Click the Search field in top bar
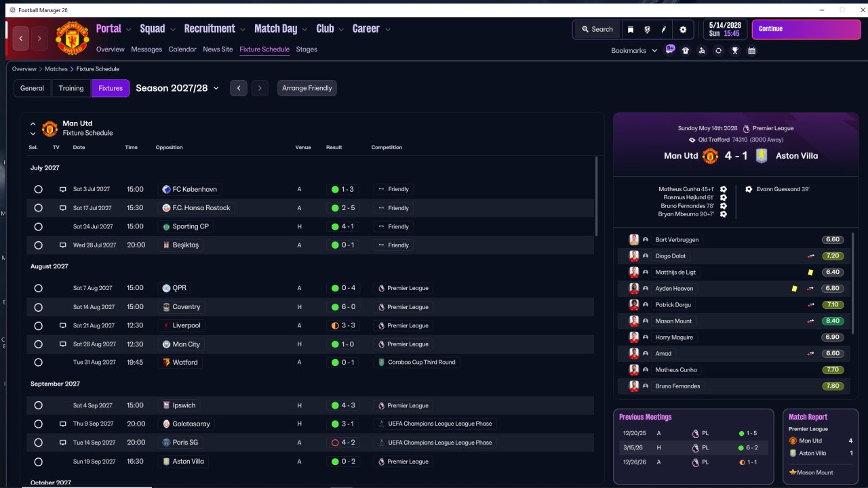 pyautogui.click(x=597, y=29)
